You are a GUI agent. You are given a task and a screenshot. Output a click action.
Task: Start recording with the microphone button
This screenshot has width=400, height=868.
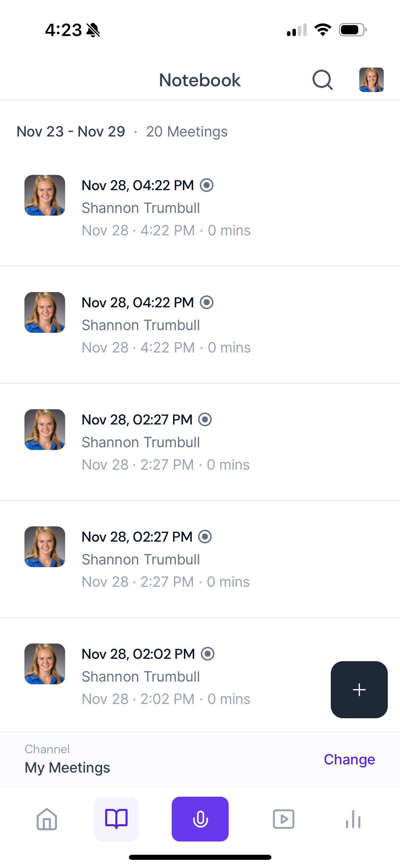coord(200,819)
